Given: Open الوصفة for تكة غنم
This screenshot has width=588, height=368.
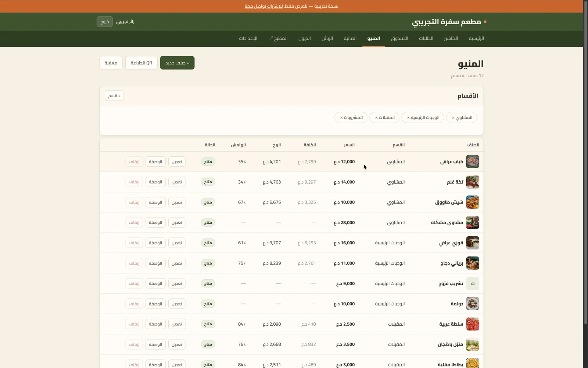Looking at the screenshot, I should click(155, 182).
